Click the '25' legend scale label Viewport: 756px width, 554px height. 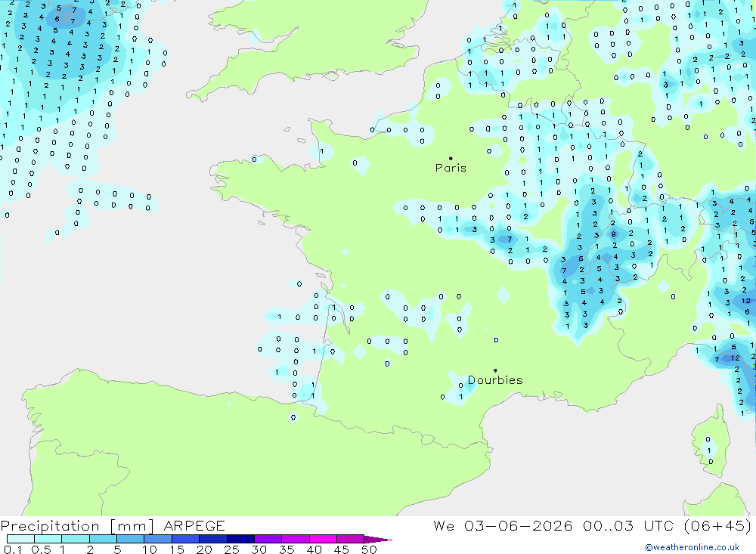coord(231,549)
